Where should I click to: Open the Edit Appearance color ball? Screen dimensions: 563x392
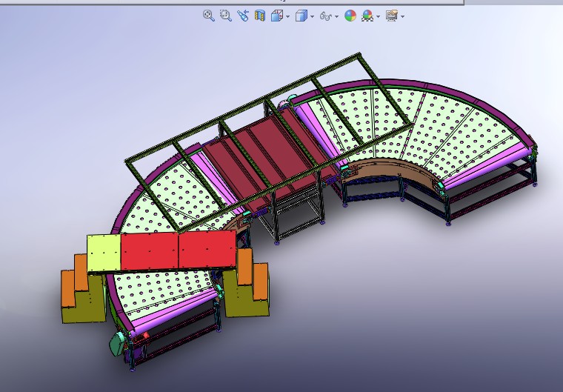pos(350,16)
